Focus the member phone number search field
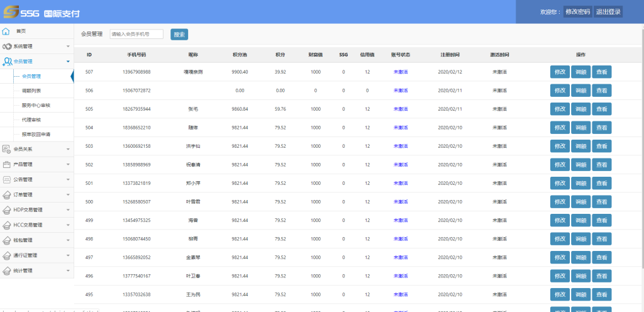 (x=136, y=35)
